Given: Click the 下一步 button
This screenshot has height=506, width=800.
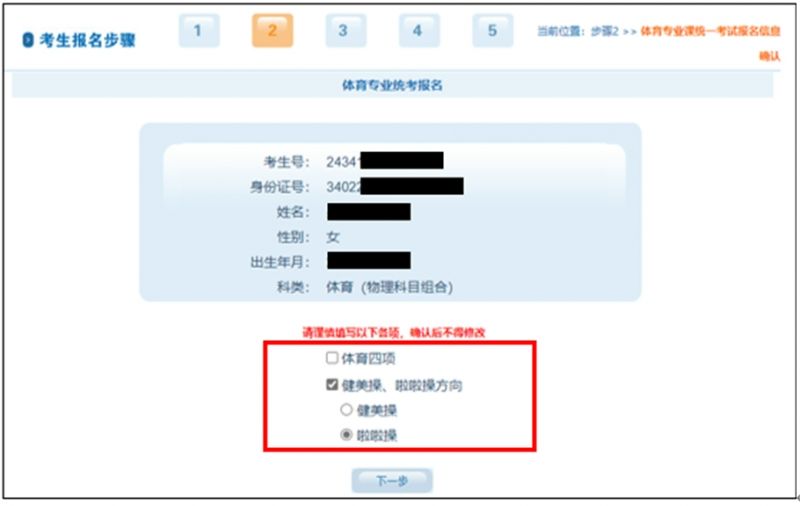Looking at the screenshot, I should tap(392, 480).
